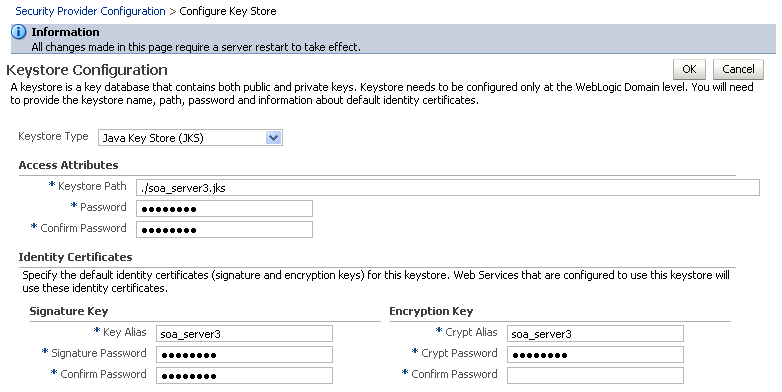Screen dimensions: 782x392
Task: Select the Signature Password field
Action: 244,355
